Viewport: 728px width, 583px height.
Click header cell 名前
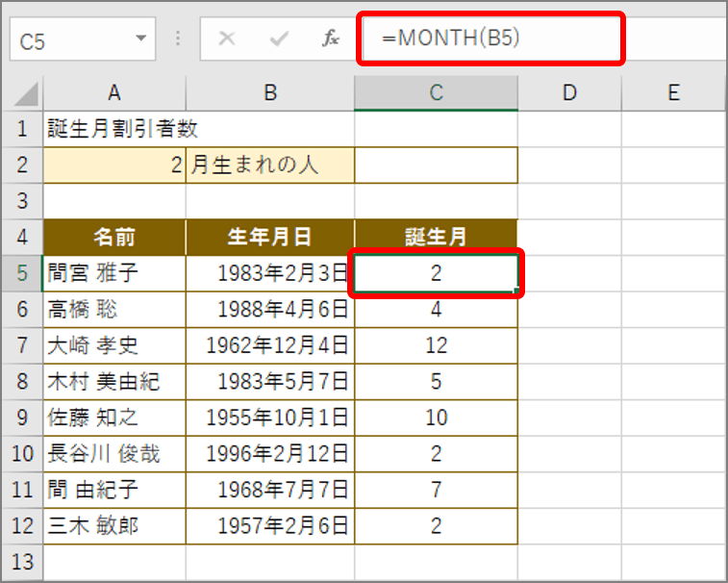pos(114,238)
